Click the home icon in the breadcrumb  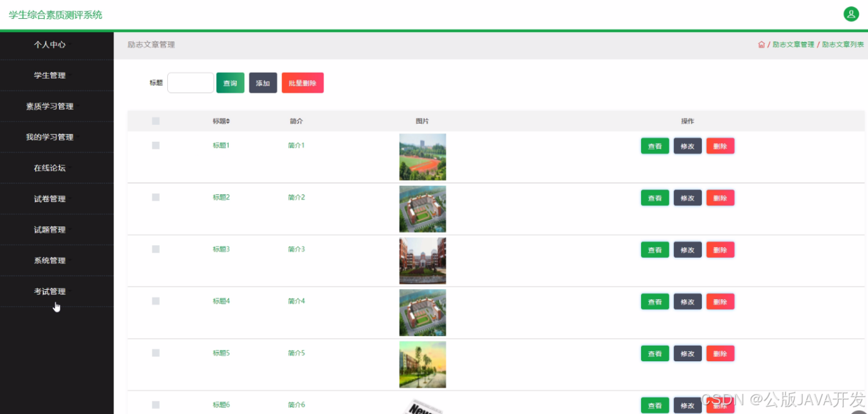(x=761, y=45)
